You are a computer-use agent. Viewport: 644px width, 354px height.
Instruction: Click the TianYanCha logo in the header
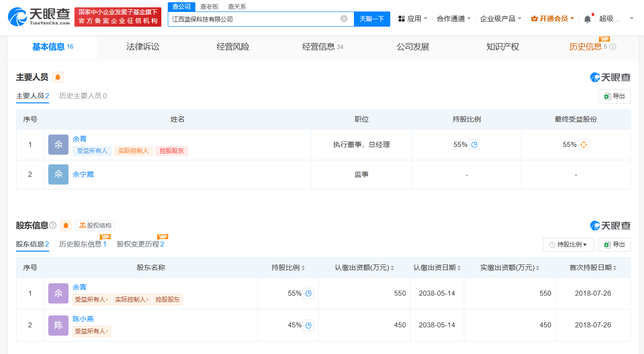click(x=39, y=17)
